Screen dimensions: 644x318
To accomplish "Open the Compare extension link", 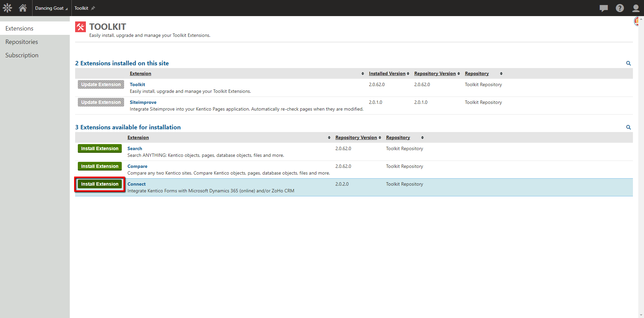I will click(137, 166).
